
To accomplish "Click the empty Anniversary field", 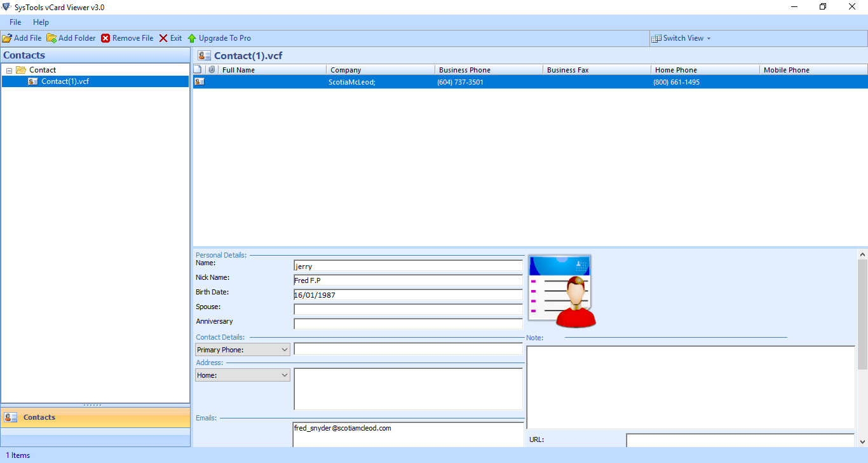I will [408, 324].
